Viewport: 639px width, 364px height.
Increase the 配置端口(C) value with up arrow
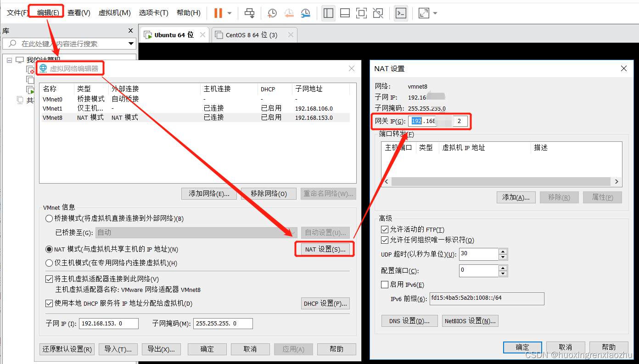pos(503,268)
